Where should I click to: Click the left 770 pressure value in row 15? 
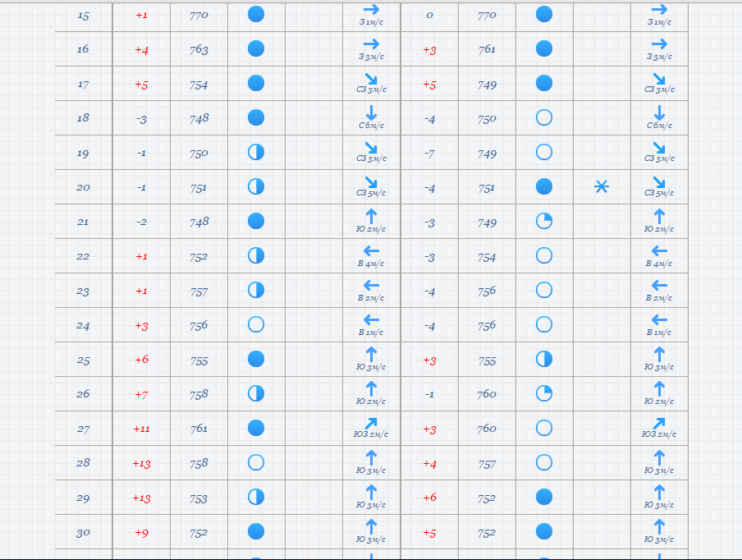pyautogui.click(x=199, y=15)
